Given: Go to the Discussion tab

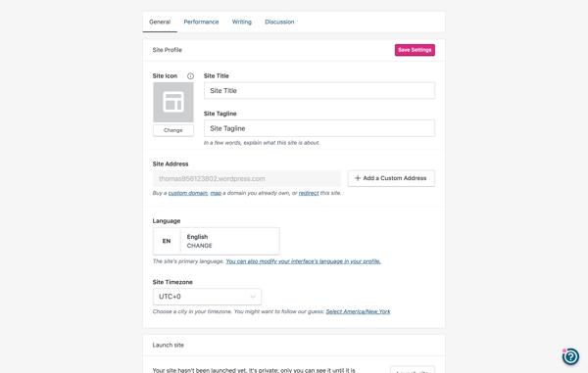Looking at the screenshot, I should (x=279, y=22).
